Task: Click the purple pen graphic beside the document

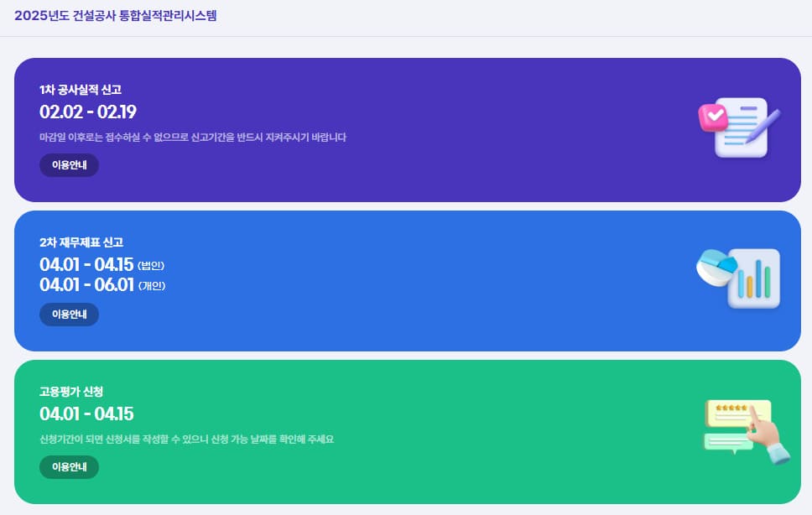Action: [x=763, y=126]
